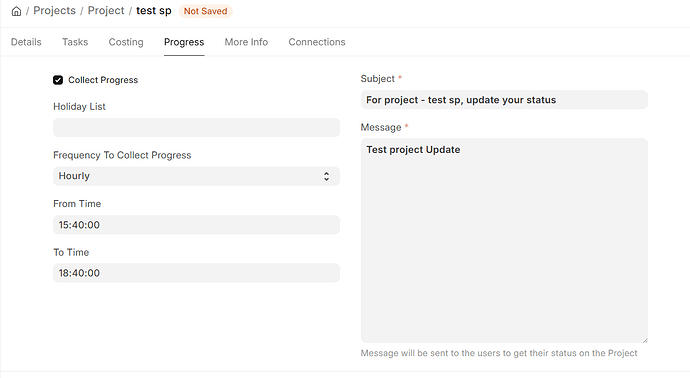Grab the Message box resize handle
Image resolution: width=690 pixels, height=378 pixels.
(x=645, y=340)
